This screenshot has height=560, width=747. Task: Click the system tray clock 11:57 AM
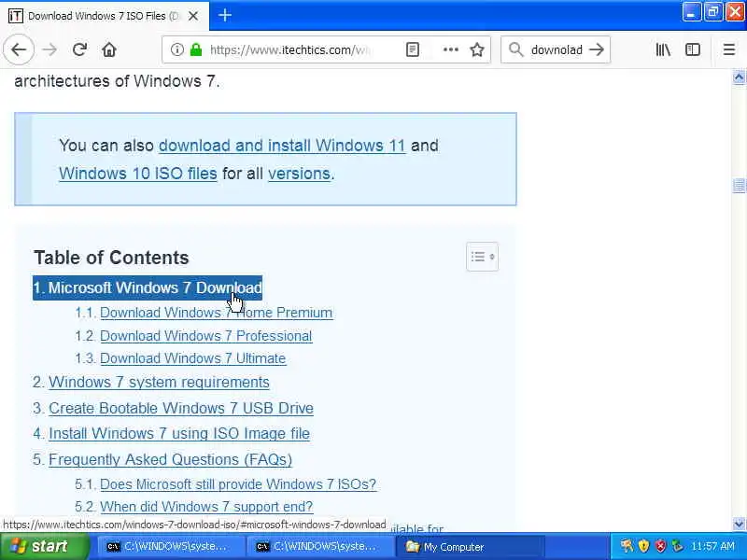[x=712, y=546]
